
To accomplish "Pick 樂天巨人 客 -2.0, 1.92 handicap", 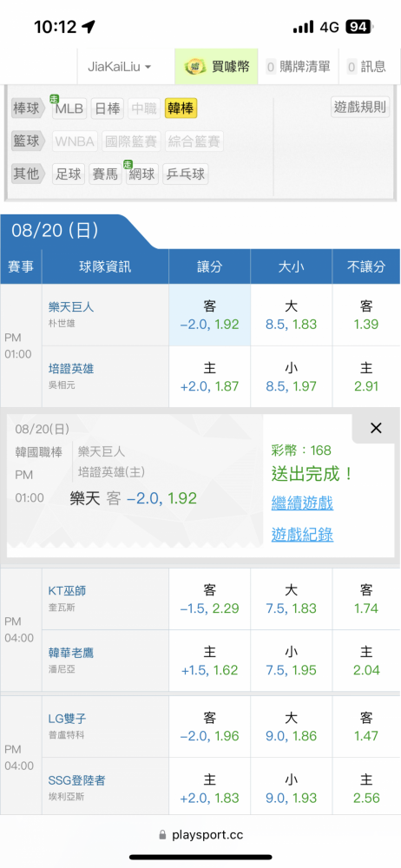I will click(x=209, y=315).
